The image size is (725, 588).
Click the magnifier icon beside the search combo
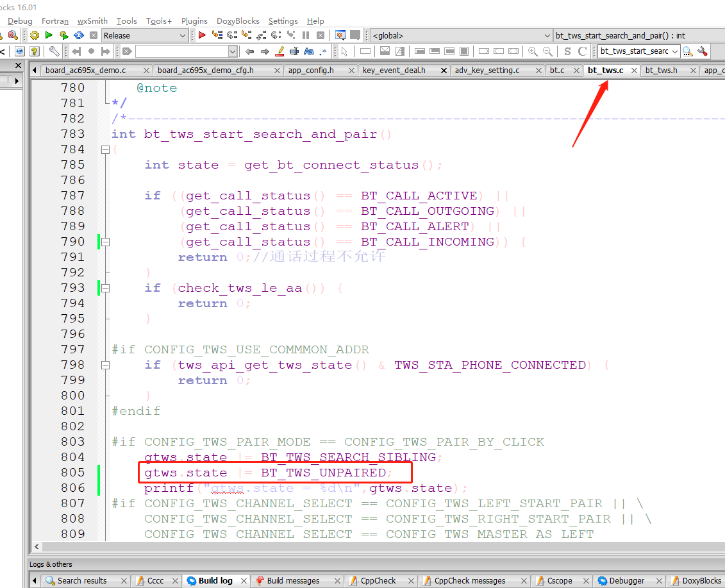(x=688, y=51)
